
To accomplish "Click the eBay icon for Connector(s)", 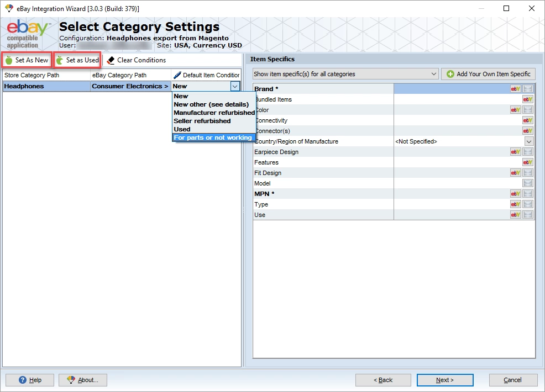I will coord(528,131).
